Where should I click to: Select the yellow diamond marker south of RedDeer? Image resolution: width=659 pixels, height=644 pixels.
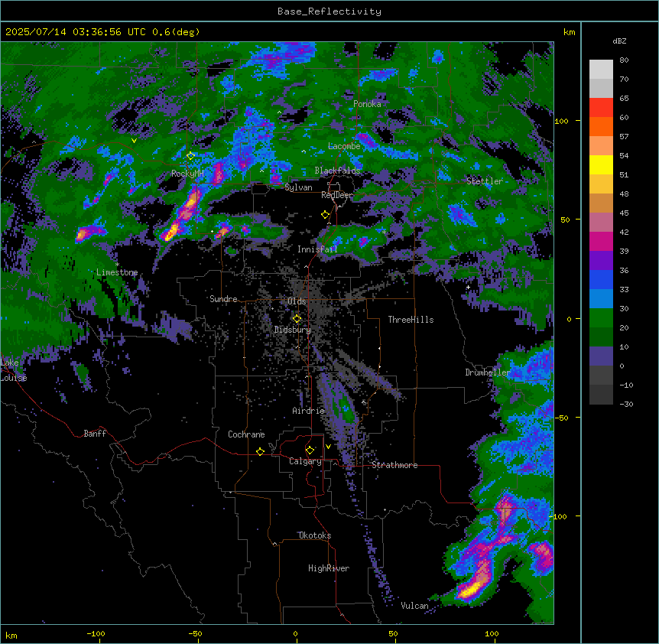tap(325, 215)
